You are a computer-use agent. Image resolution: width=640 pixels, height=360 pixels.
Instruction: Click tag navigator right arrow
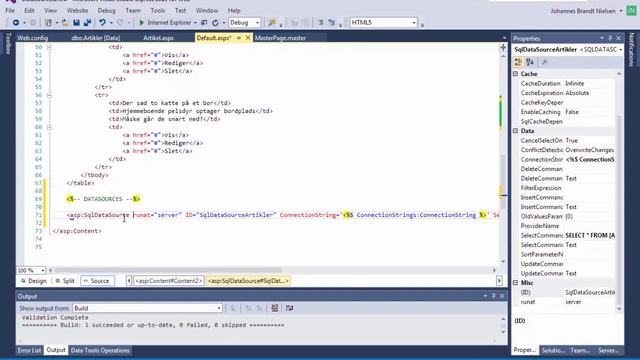point(500,281)
